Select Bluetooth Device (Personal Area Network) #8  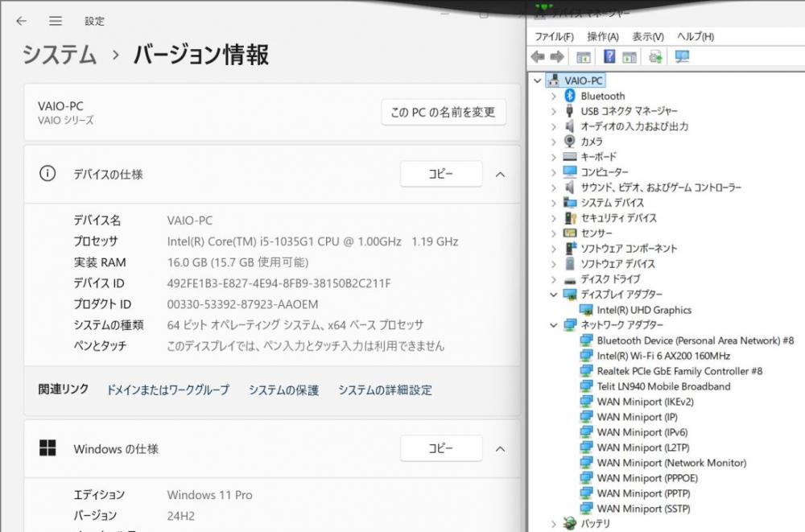click(x=696, y=340)
